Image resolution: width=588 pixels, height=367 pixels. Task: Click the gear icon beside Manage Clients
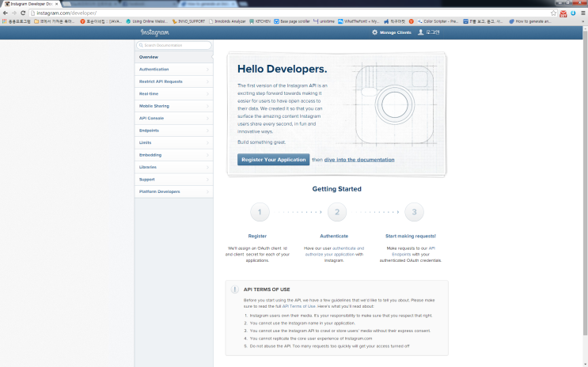tap(374, 32)
